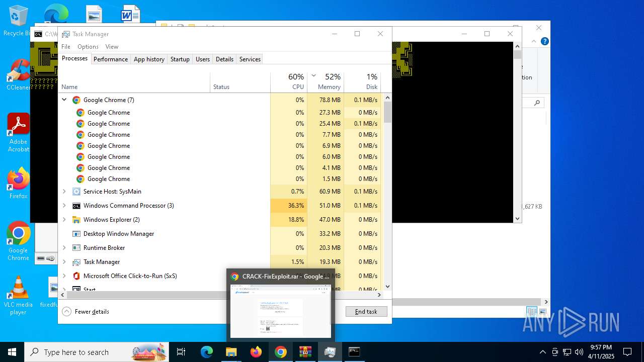Open VLC media player desktop shortcut
Screen dimensions: 644x362
click(18, 296)
